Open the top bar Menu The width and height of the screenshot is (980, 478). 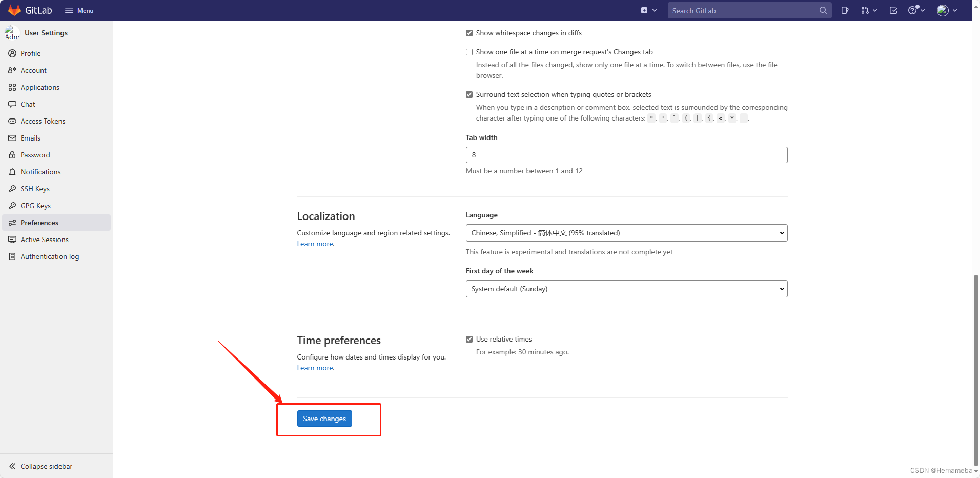79,10
